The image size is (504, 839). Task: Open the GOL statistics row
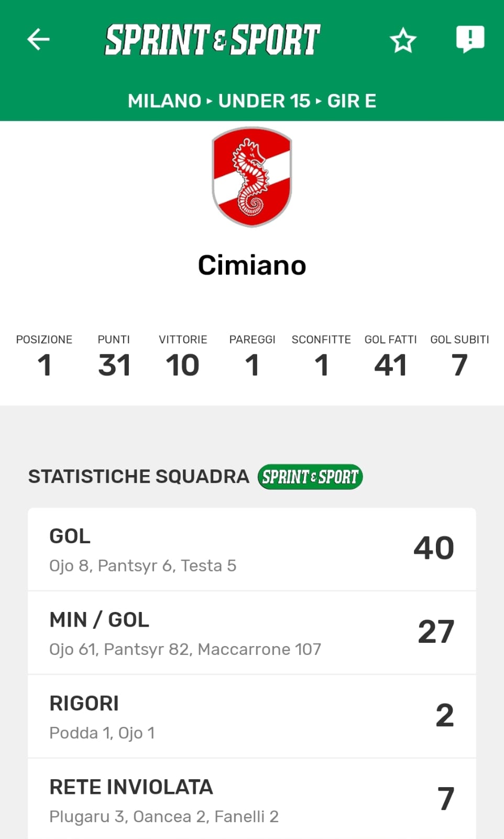pos(252,549)
